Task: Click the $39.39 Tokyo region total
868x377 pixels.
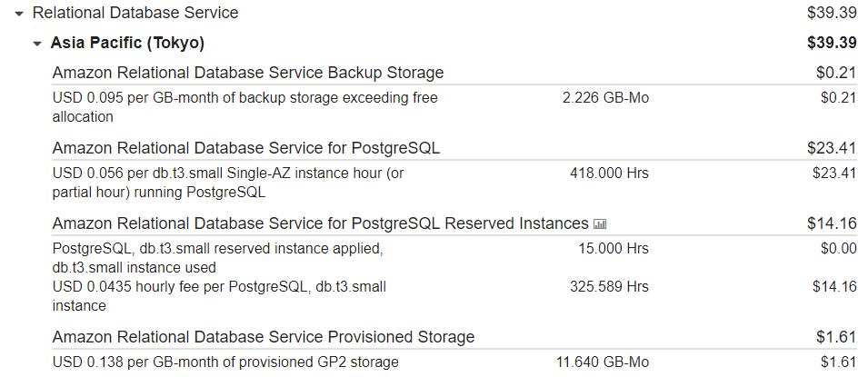Action: (x=832, y=43)
